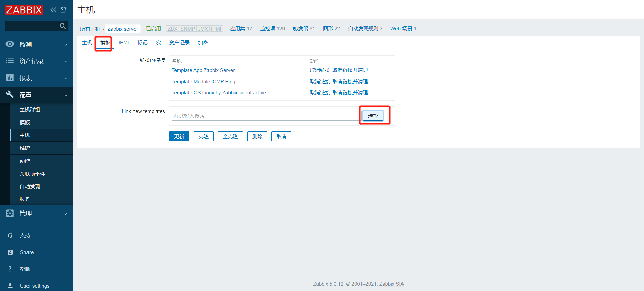The image size is (644, 291).
Task: Click the 克隆 button
Action: [204, 136]
